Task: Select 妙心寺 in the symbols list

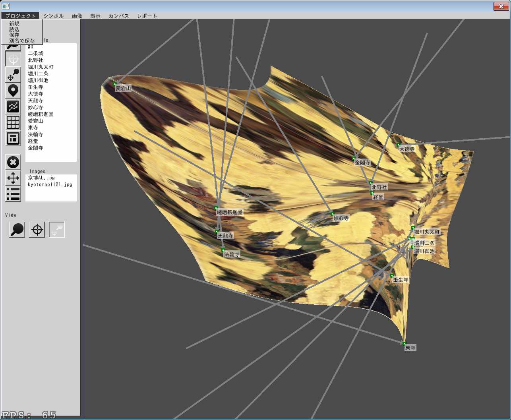Action: [x=35, y=107]
